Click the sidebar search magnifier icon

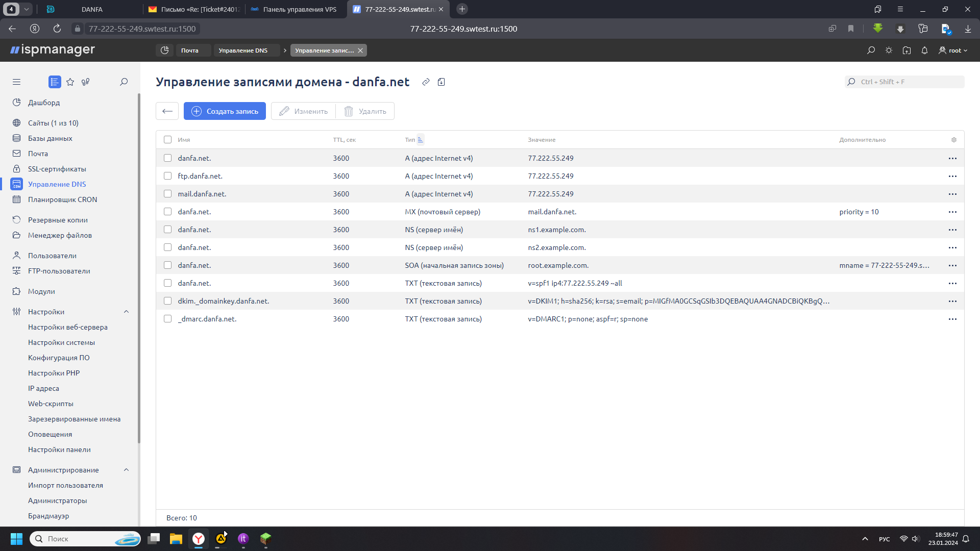124,82
